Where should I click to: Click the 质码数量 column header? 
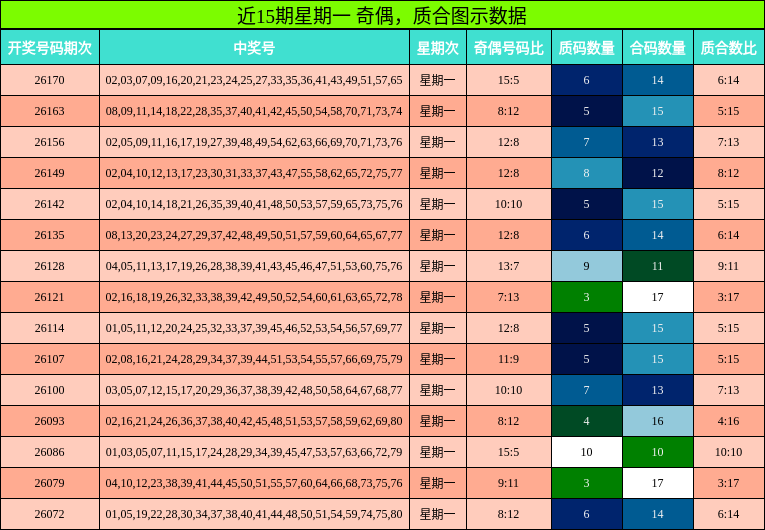587,48
